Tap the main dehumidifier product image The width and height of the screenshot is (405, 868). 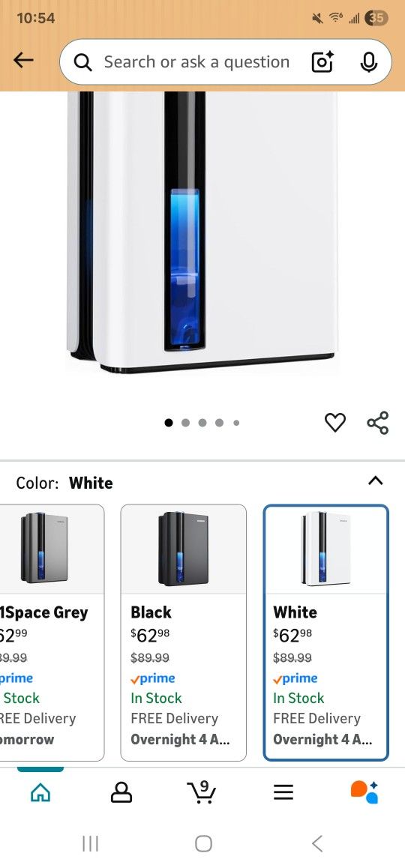[x=202, y=232]
